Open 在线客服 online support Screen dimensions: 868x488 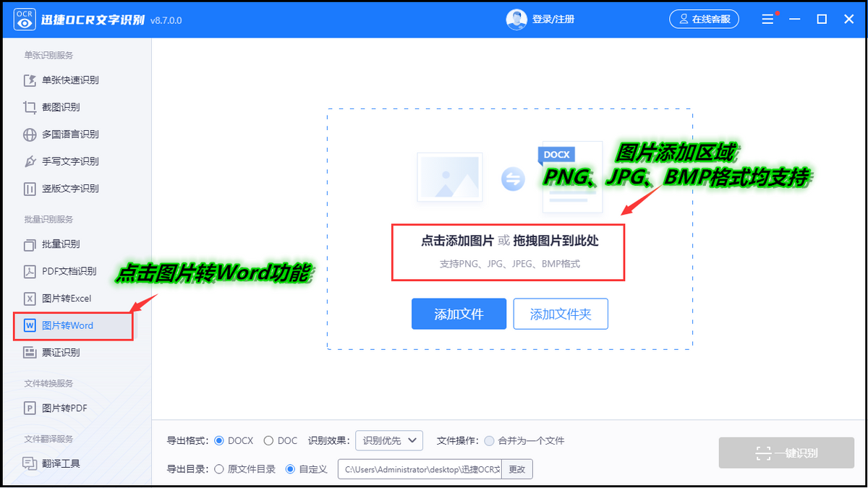(704, 20)
